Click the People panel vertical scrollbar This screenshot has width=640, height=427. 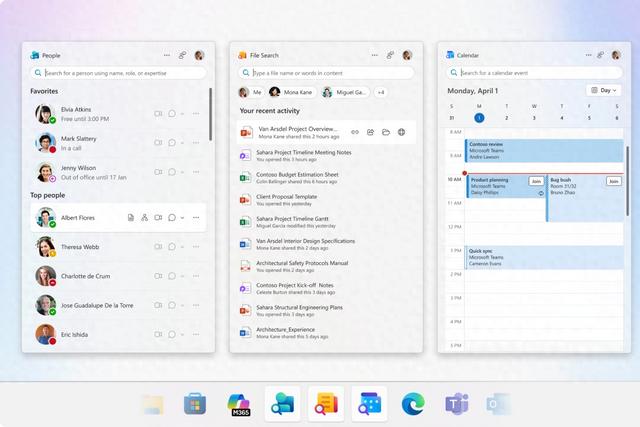coord(210,114)
